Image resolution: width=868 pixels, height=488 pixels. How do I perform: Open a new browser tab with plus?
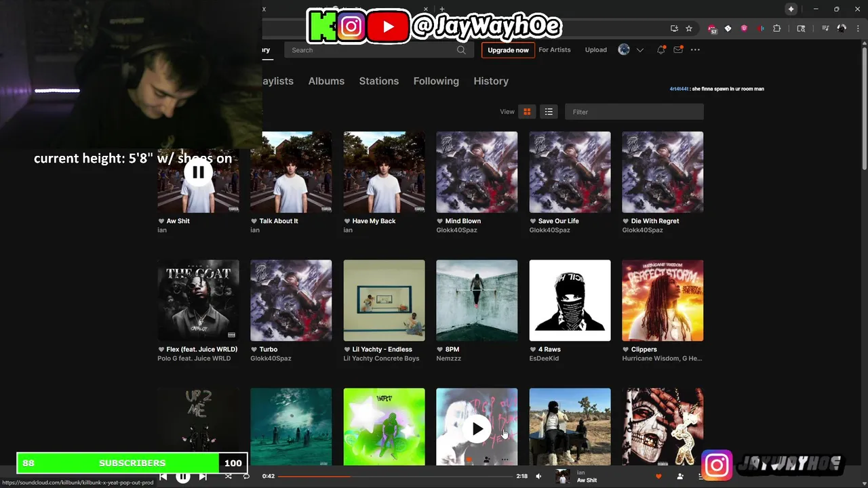coord(442,9)
